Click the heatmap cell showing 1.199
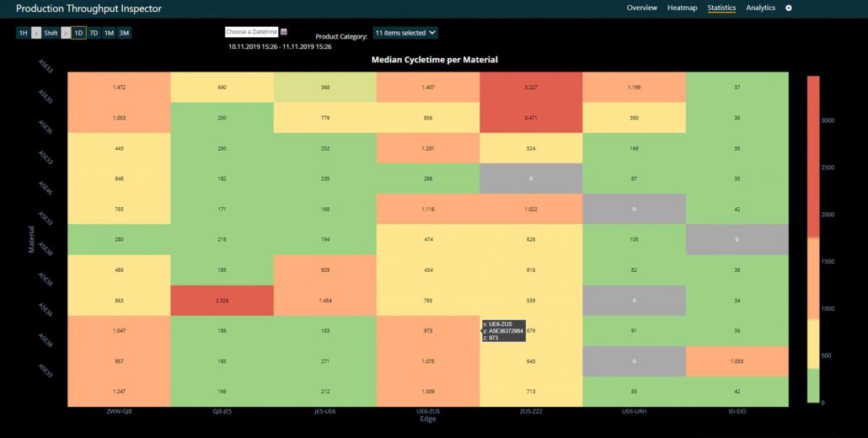868x438 pixels. click(634, 87)
